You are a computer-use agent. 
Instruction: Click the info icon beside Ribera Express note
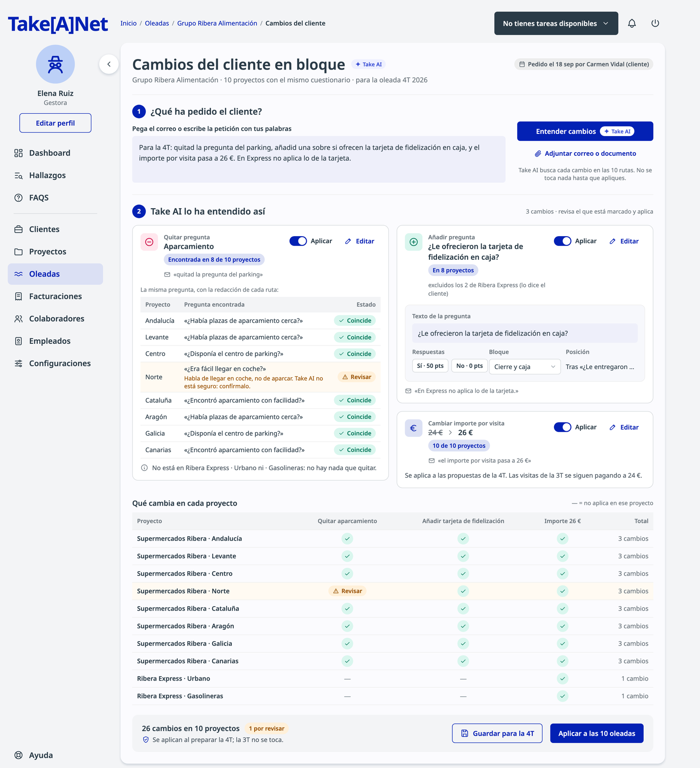click(x=144, y=468)
